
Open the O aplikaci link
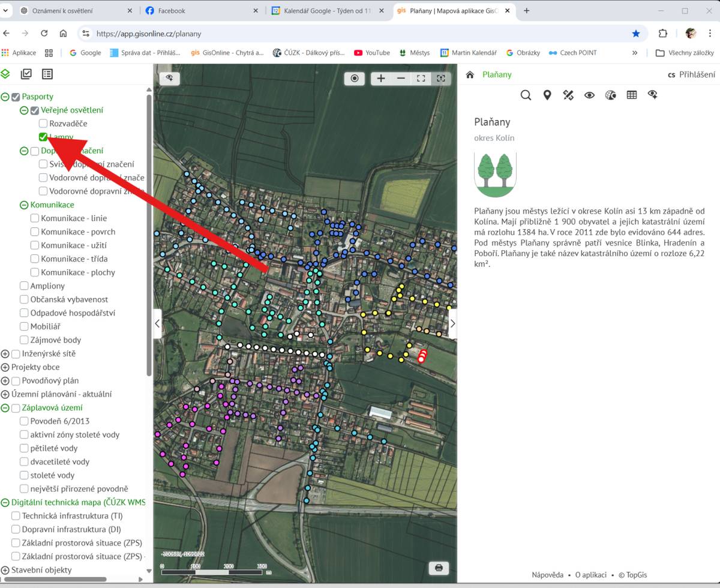point(590,575)
